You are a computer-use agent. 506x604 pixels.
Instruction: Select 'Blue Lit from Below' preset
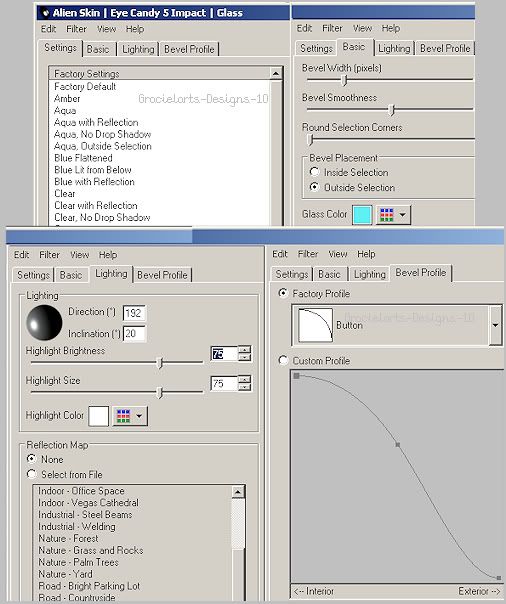93,170
